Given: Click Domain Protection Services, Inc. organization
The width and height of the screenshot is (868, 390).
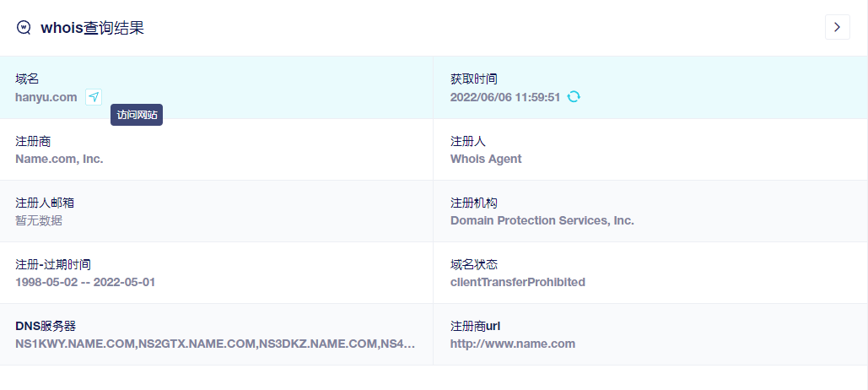Looking at the screenshot, I should click(x=542, y=220).
